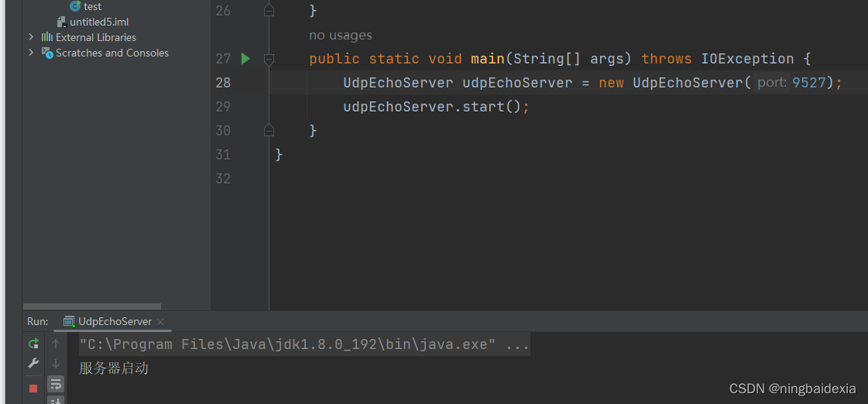
Task: Expand the External Libraries node
Action: [x=31, y=37]
